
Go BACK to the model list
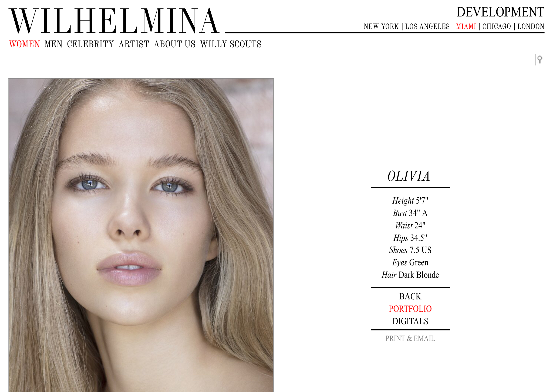coord(410,296)
